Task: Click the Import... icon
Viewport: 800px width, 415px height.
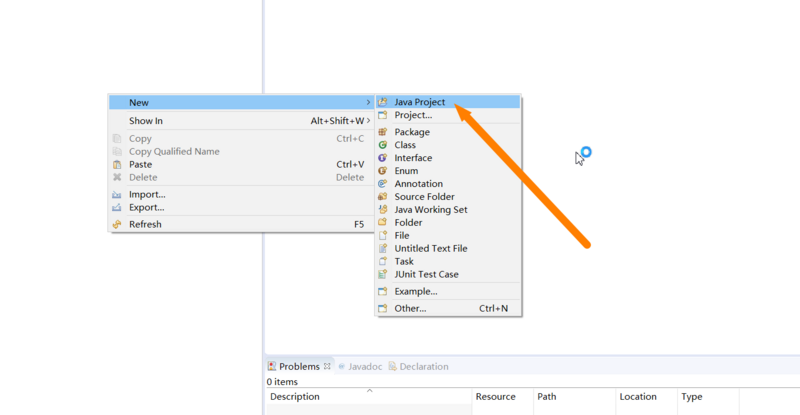Action: (117, 194)
